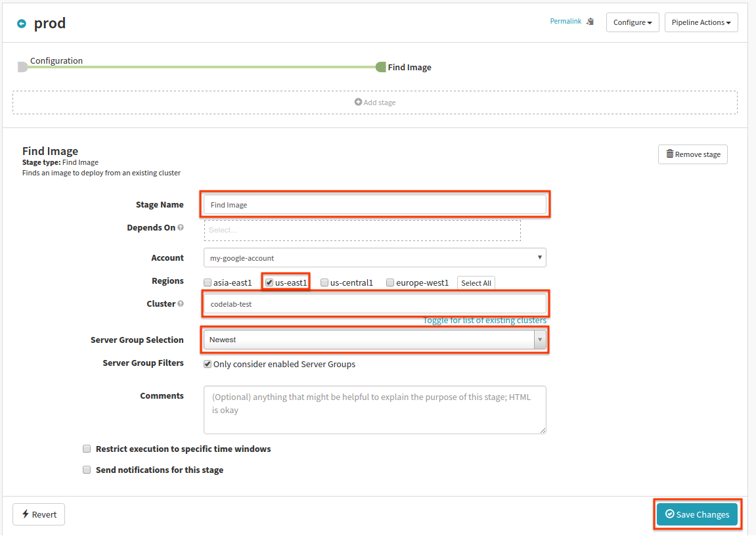
Task: Edit the Stage Name field
Action: click(374, 204)
